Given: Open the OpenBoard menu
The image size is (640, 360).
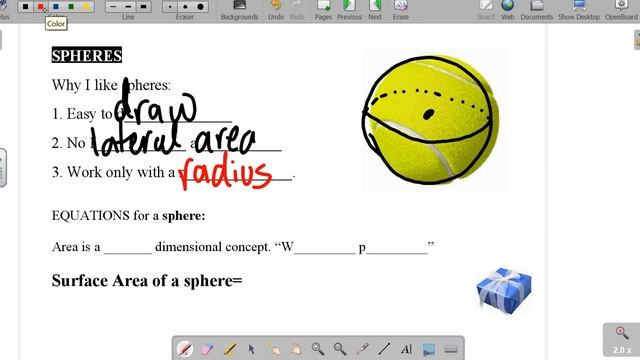Looking at the screenshot, I should [621, 10].
